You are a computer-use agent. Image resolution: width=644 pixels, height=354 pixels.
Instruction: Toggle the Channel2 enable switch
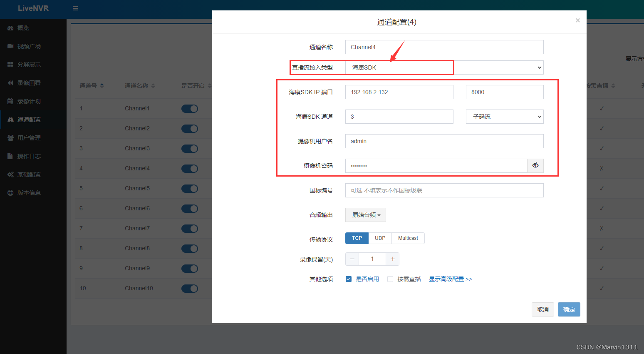(x=190, y=129)
